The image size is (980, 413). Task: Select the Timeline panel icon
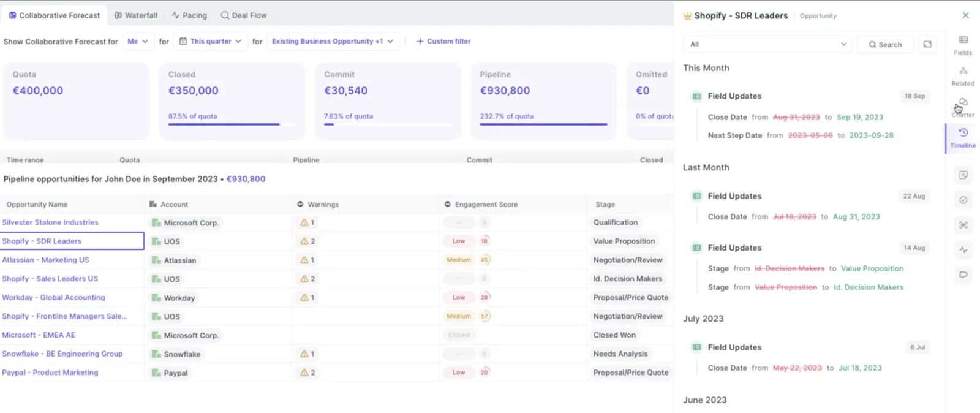click(963, 132)
